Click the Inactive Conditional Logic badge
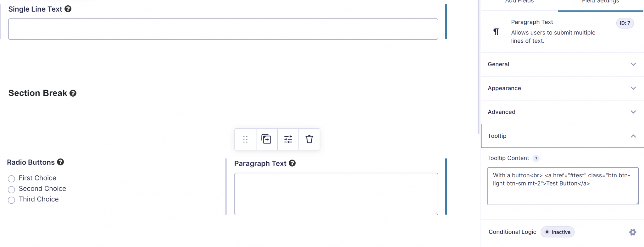The height and width of the screenshot is (247, 644). [558, 232]
